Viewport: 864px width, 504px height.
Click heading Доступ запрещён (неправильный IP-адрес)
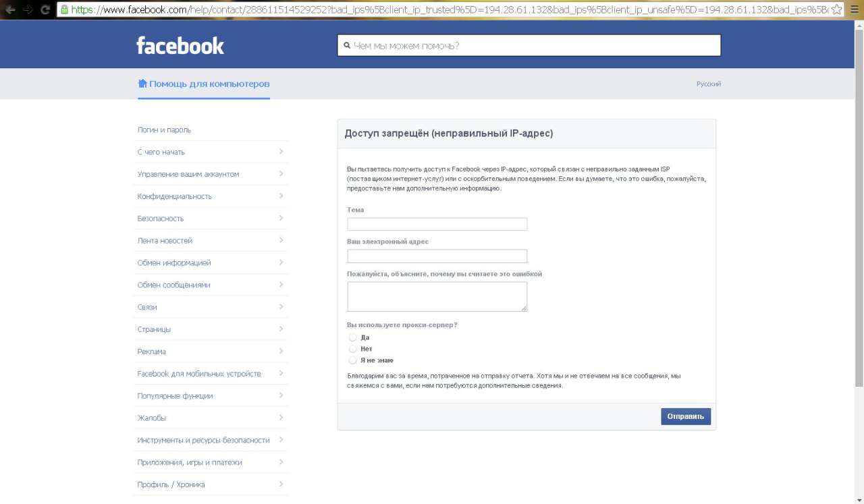[x=448, y=134]
